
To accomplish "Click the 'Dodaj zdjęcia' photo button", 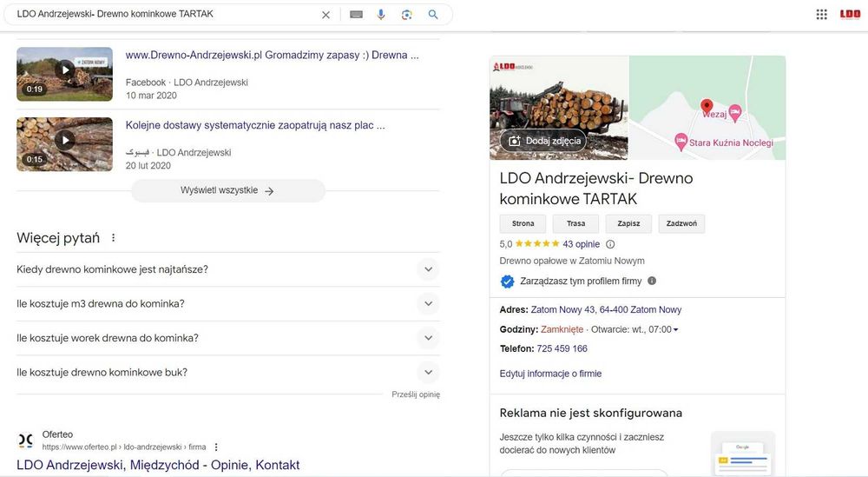I will coord(543,141).
